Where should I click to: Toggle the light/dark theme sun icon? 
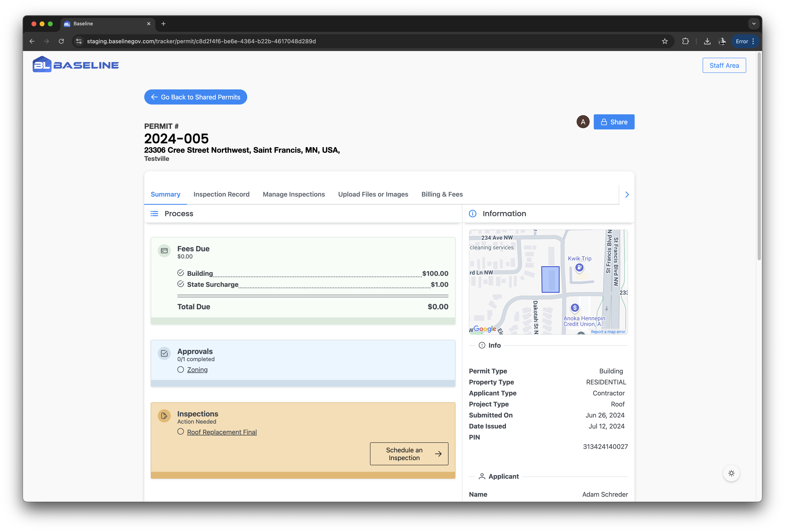731,473
